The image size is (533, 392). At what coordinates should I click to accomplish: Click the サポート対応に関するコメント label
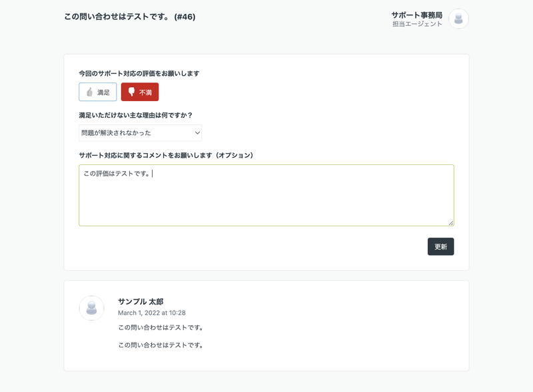(x=166, y=156)
